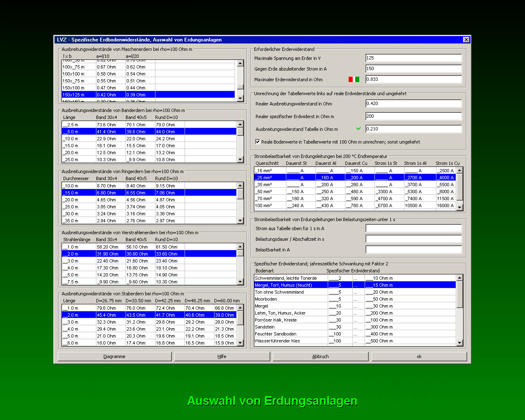
Task: Click Realer spezifischer Erdwiderst field
Action: tap(413, 116)
